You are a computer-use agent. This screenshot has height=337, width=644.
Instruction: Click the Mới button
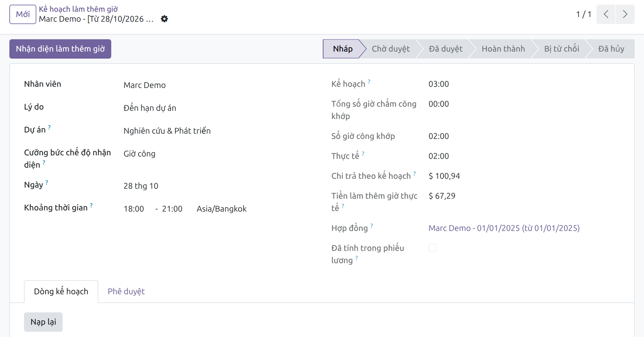(x=23, y=14)
